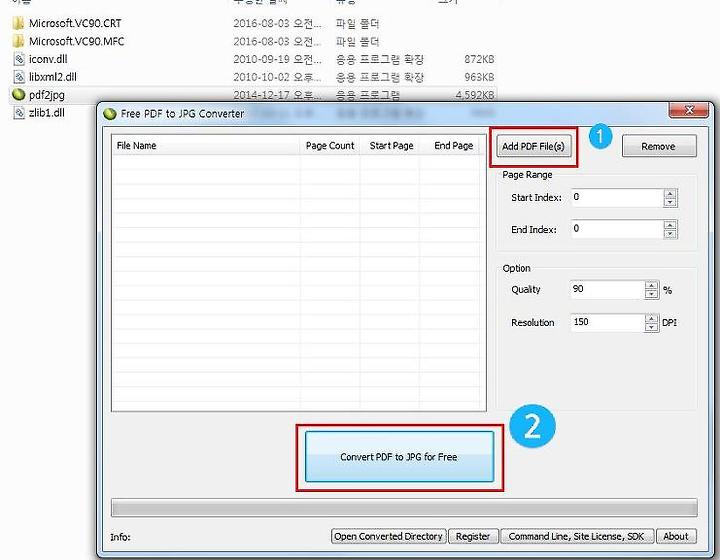Click the Start Page column header
The image size is (720, 560).
pyautogui.click(x=390, y=146)
